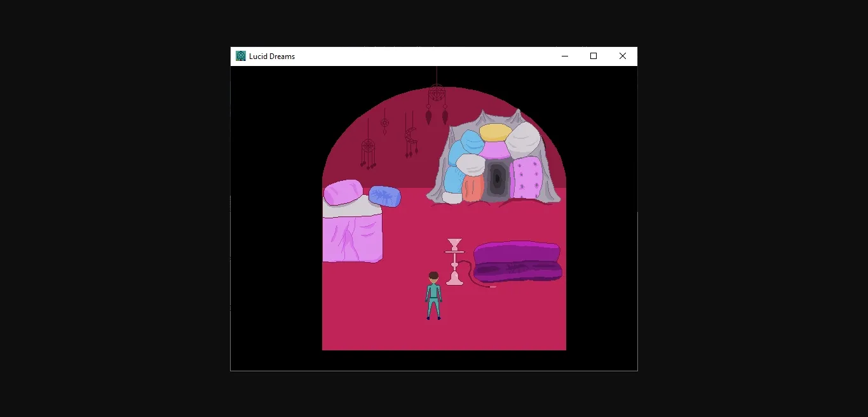Click the Lucid Dreams window title text
The image size is (868, 417).
pyautogui.click(x=272, y=56)
